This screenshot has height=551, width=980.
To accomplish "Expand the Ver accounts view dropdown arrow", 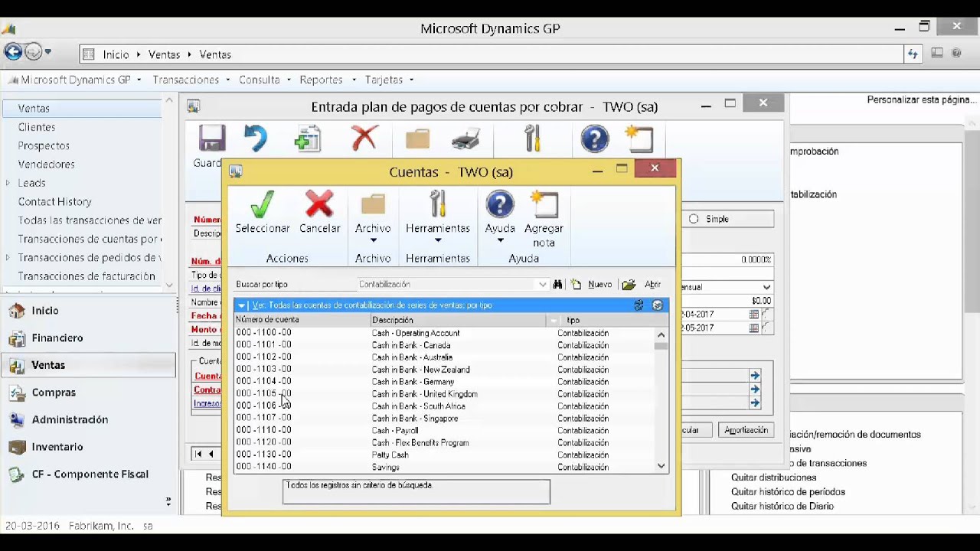I will tap(241, 305).
